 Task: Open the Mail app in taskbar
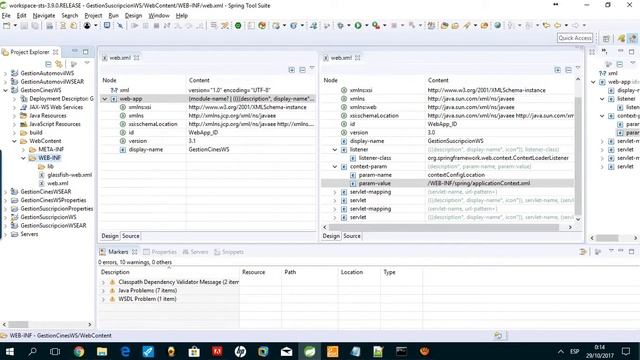287,351
